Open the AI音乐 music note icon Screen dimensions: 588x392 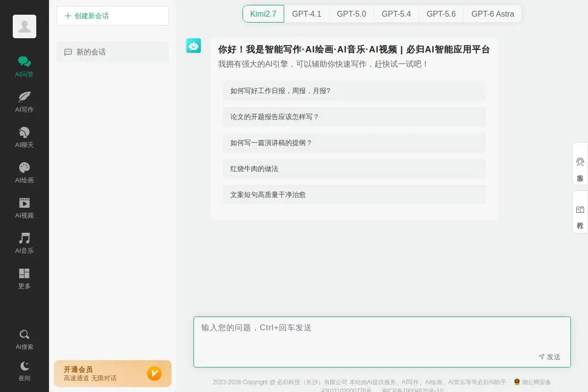pos(24,238)
